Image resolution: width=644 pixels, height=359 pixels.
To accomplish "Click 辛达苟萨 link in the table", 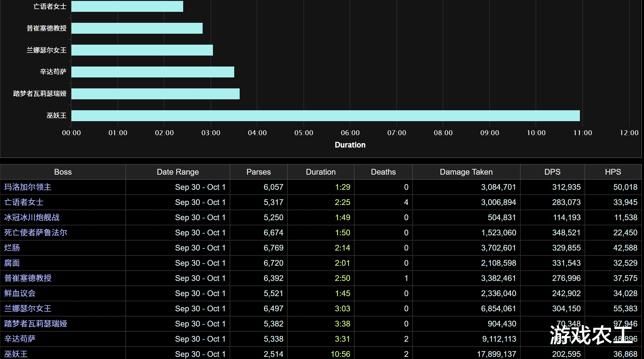I will [20, 339].
